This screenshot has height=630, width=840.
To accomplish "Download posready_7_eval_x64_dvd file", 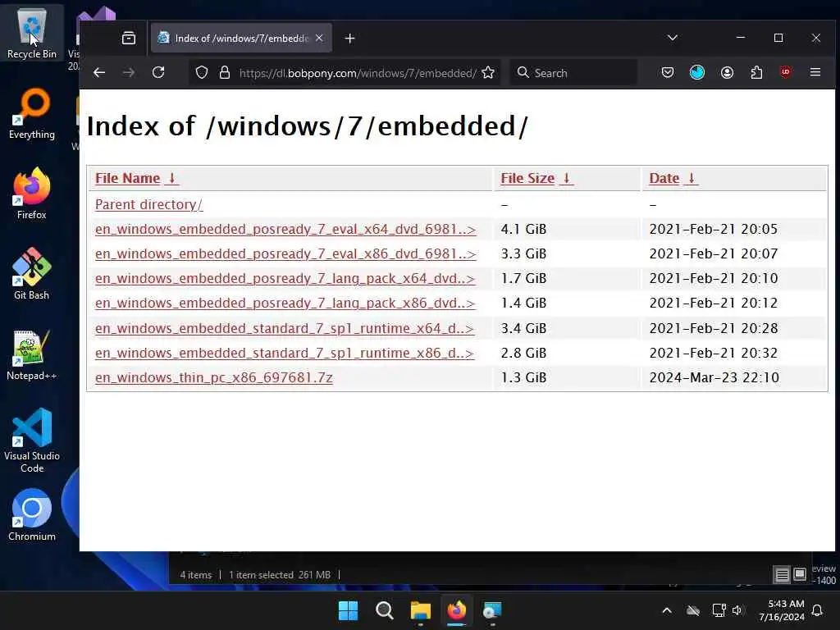I will (x=285, y=230).
